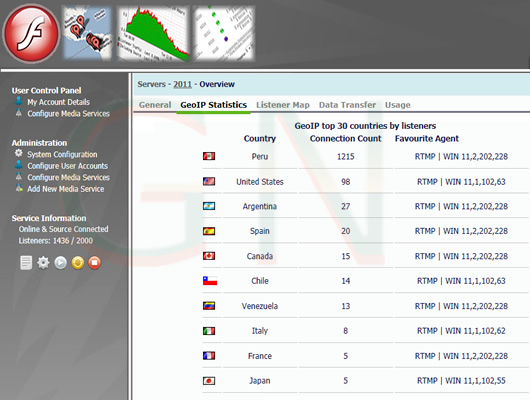
Task: Click the Chile flag icon
Action: click(210, 281)
